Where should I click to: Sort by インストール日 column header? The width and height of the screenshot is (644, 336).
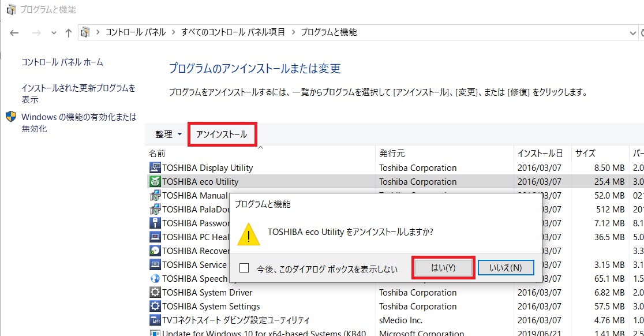(542, 153)
